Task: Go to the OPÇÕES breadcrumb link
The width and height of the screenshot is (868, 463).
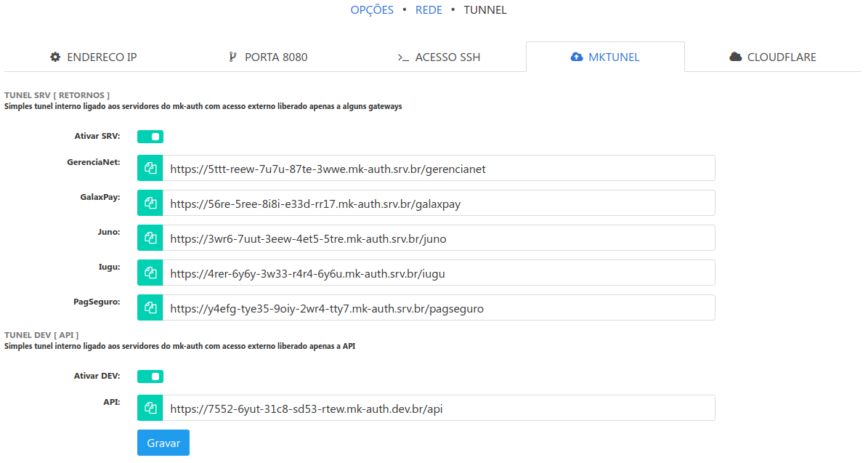Action: coord(372,10)
